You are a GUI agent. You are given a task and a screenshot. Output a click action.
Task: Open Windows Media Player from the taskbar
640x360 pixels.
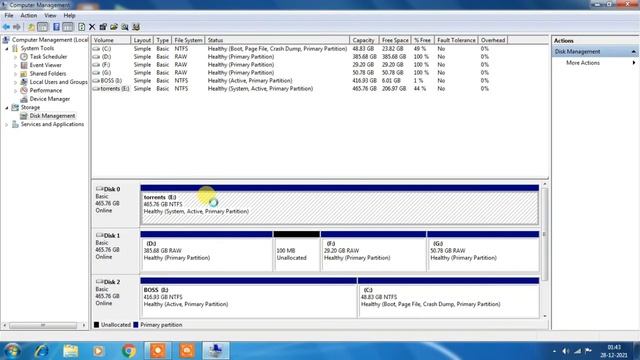pos(99,351)
